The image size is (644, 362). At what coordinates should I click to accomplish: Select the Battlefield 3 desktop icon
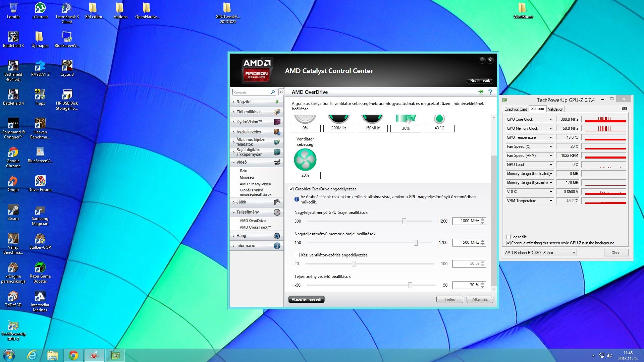tap(13, 39)
